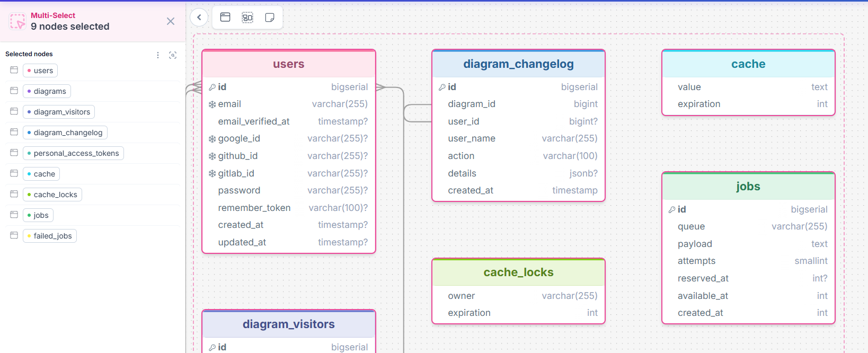Click the unique index icon beside github_id
This screenshot has width=868, height=353.
point(212,156)
